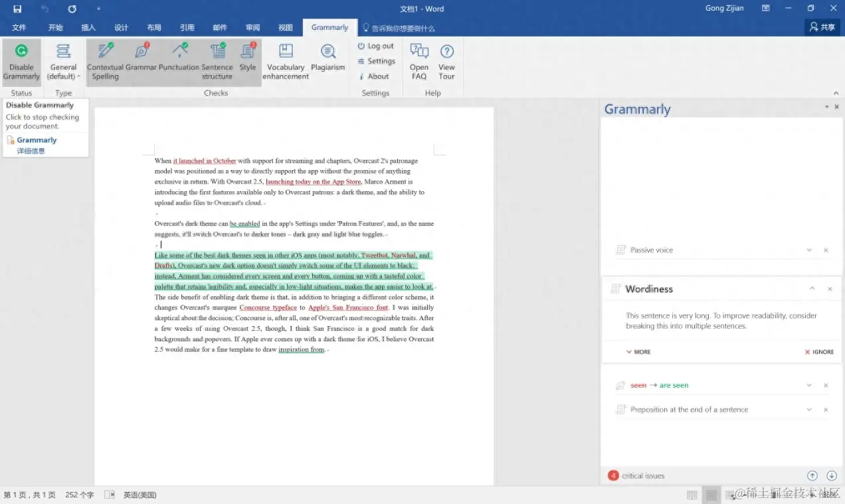Viewport: 845px width, 504px height.
Task: Open the General (default) document type dropdown
Action: click(x=64, y=62)
